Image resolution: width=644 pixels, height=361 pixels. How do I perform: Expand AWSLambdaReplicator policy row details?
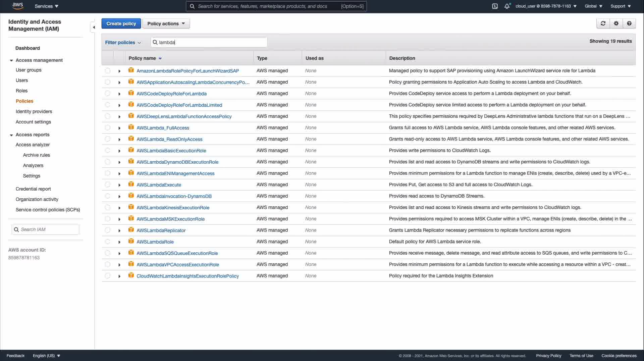click(119, 231)
